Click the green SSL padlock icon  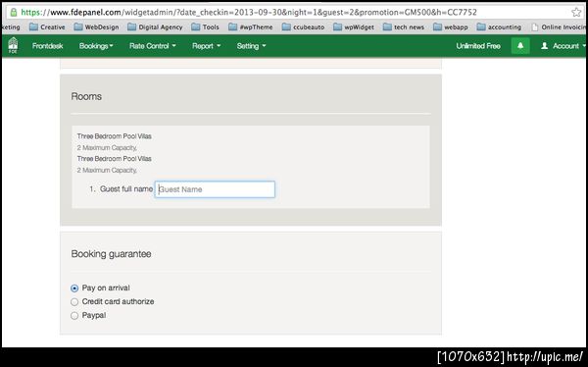14,12
